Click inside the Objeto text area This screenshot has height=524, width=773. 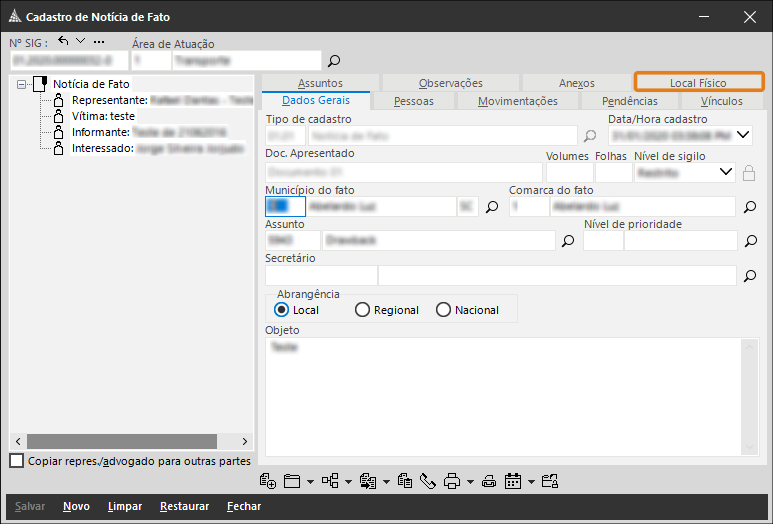[504, 397]
